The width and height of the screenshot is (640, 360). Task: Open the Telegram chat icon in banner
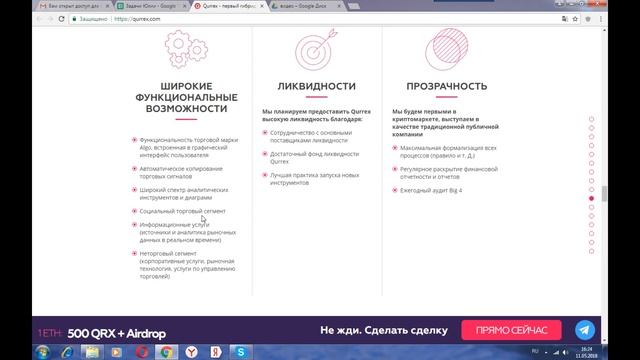pos(585,330)
